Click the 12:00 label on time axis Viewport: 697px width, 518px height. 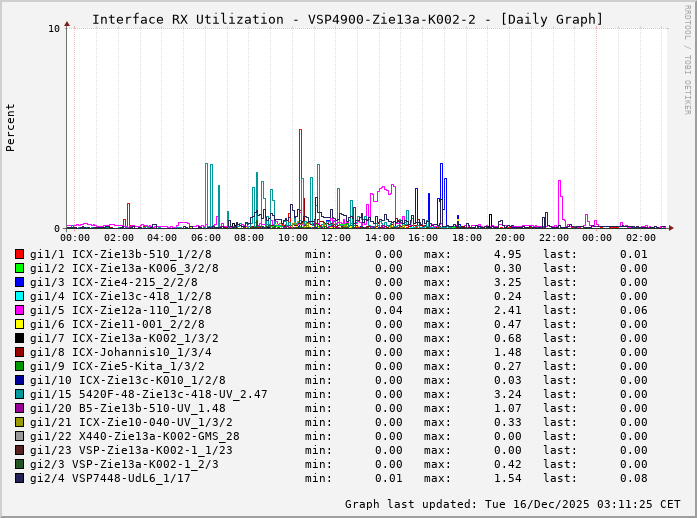point(336,238)
